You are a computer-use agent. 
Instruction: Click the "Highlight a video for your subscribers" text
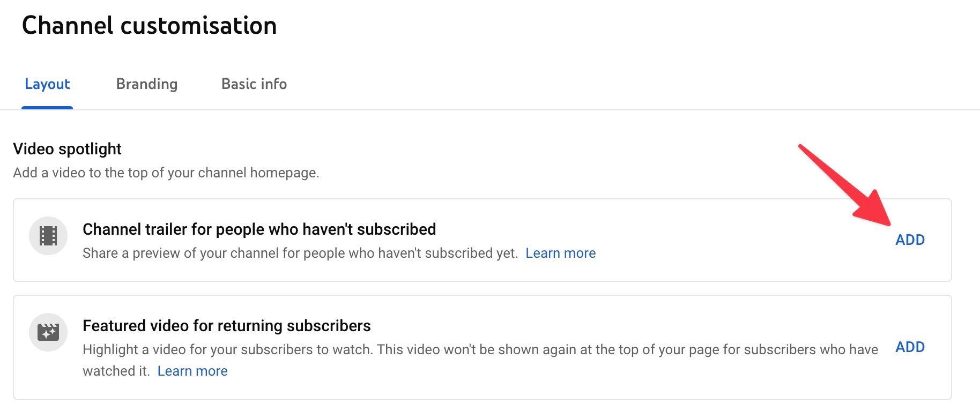pos(480,349)
